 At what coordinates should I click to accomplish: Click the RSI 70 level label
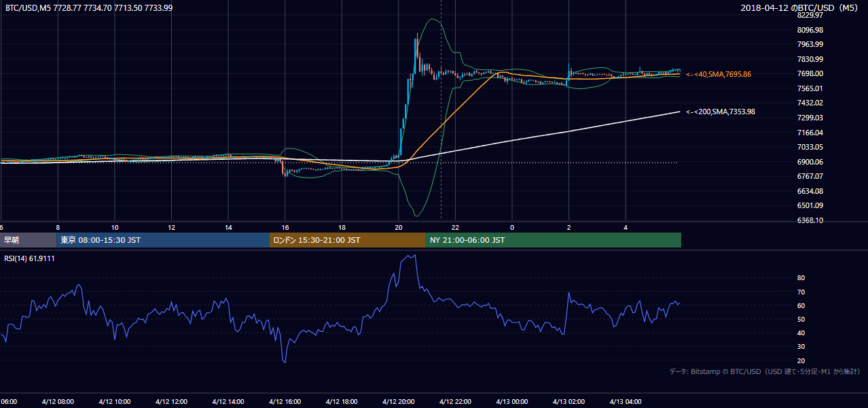(801, 292)
